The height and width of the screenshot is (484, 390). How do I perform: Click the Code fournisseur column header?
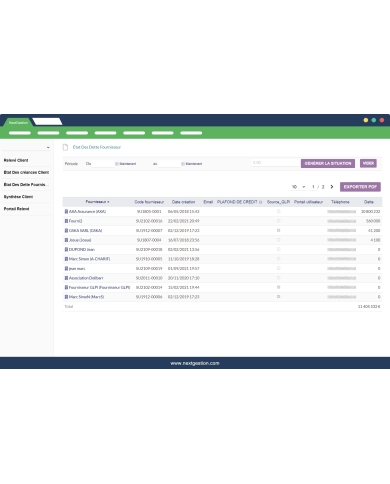(149, 202)
